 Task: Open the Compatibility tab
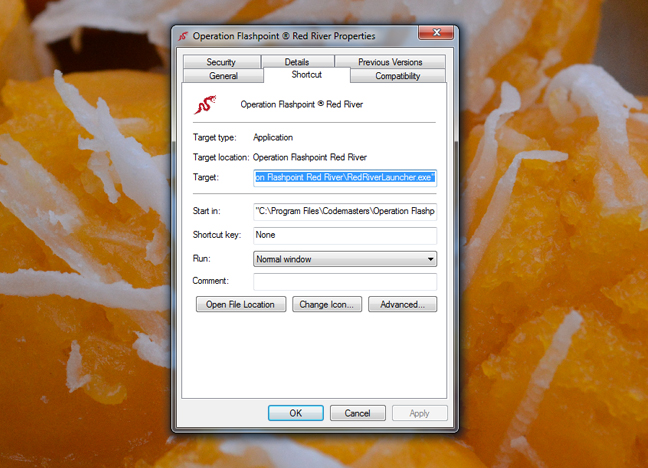(x=397, y=76)
